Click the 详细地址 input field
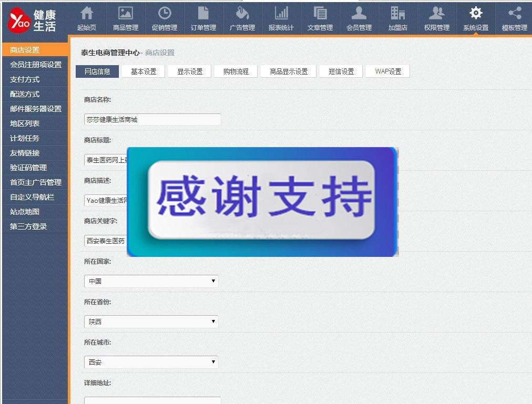This screenshot has height=404, width=532. (152, 400)
